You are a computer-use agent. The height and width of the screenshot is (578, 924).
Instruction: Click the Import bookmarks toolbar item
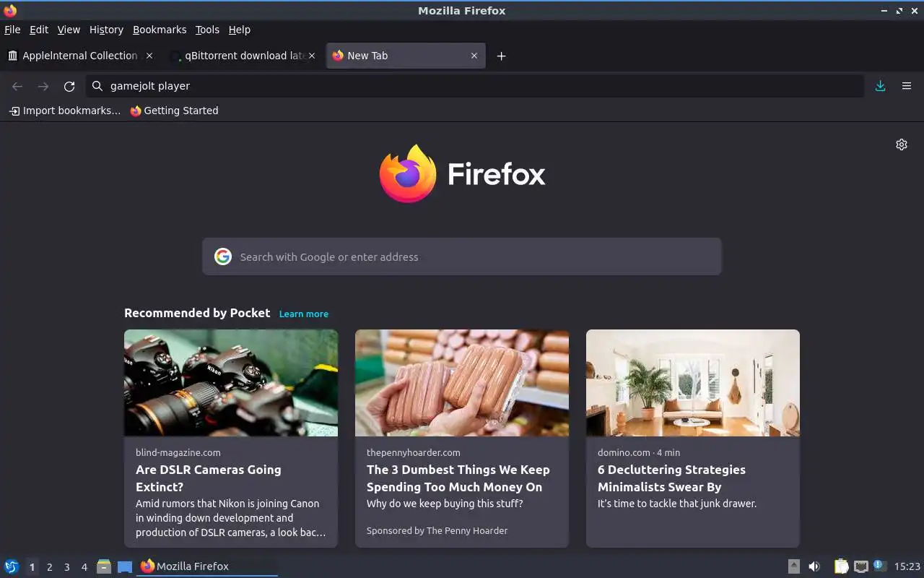(65, 111)
